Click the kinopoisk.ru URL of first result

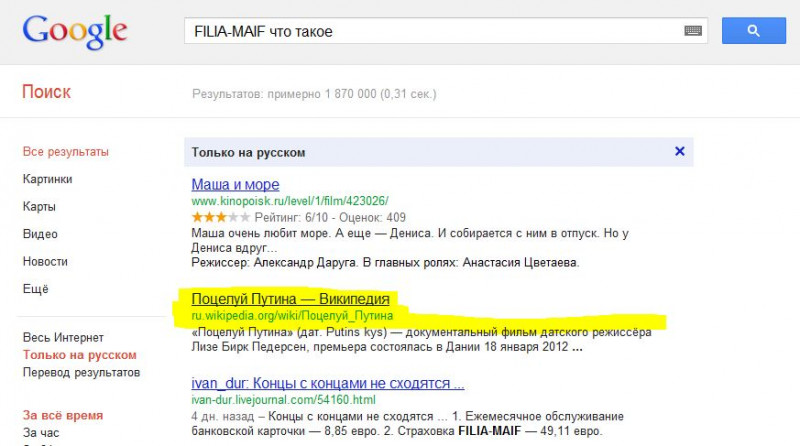click(290, 201)
